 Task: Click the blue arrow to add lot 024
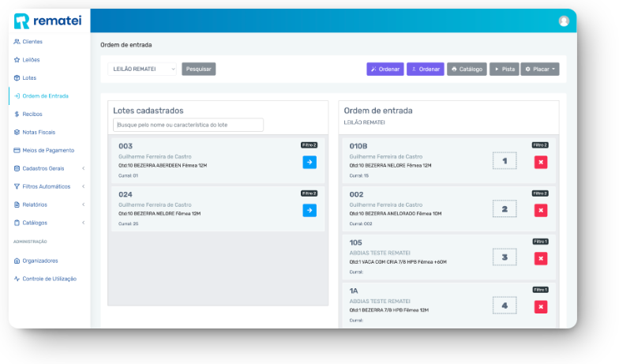point(309,210)
